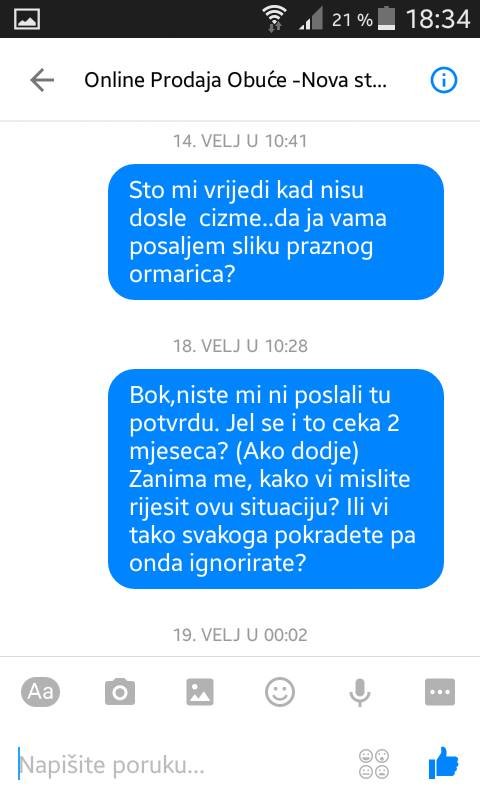
Task: Open more options via three-dots icon
Action: click(x=440, y=692)
